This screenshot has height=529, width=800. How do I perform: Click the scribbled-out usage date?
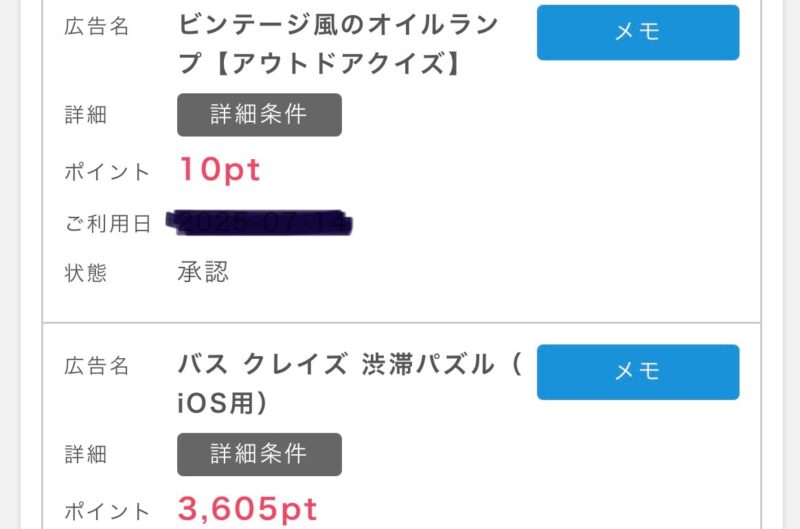click(265, 223)
